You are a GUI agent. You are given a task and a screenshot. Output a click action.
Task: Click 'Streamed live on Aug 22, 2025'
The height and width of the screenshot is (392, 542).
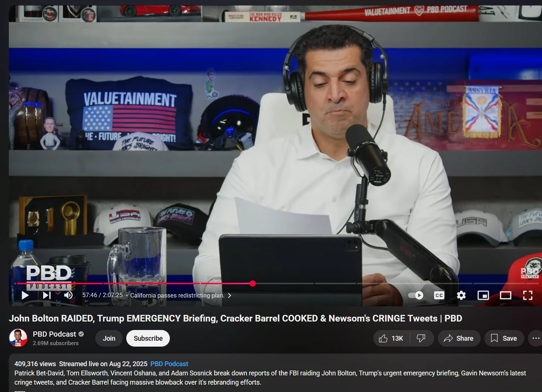click(x=103, y=364)
